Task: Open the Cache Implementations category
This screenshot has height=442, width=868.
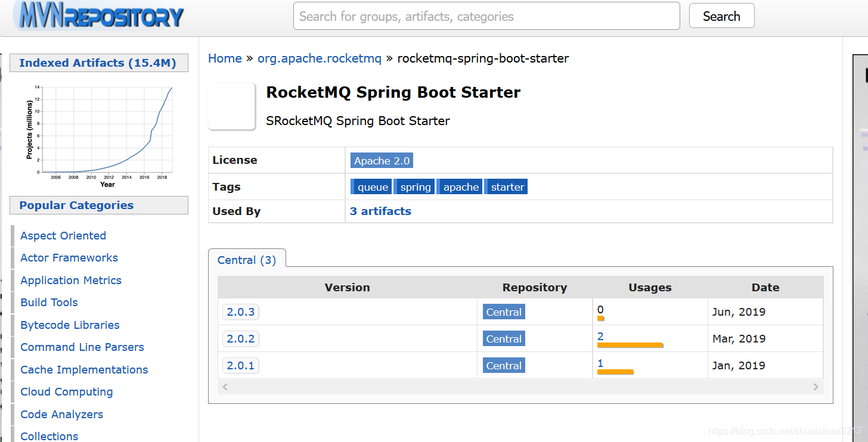Action: click(84, 369)
